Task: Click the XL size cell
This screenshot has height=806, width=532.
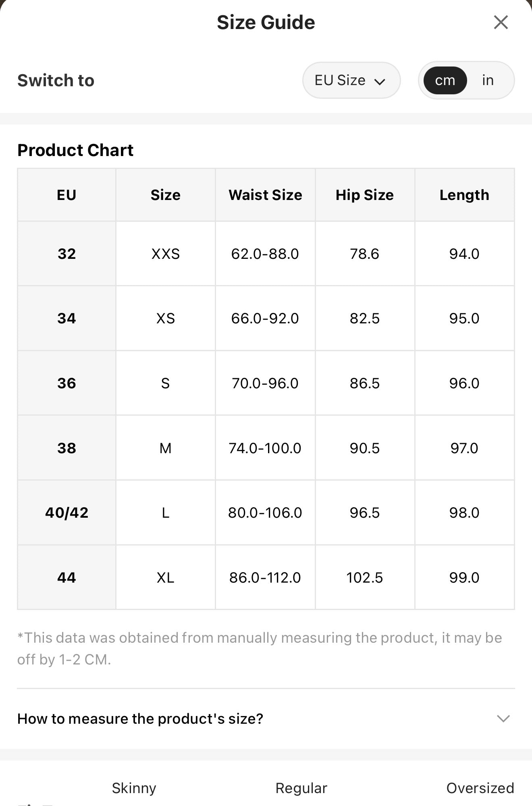Action: point(165,577)
